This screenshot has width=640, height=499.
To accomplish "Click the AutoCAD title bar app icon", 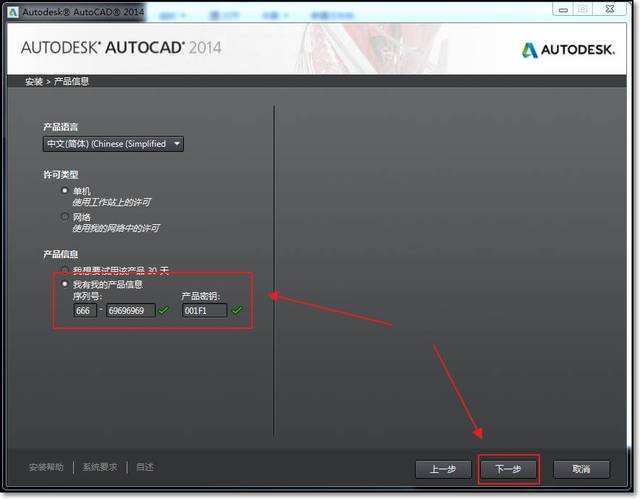I will 13,12.
